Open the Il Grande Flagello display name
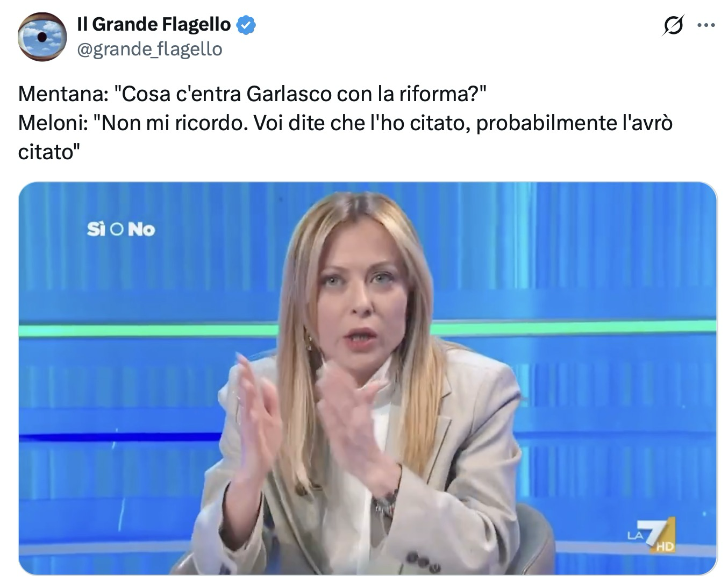Viewport: 728px width, 582px height. [154, 24]
